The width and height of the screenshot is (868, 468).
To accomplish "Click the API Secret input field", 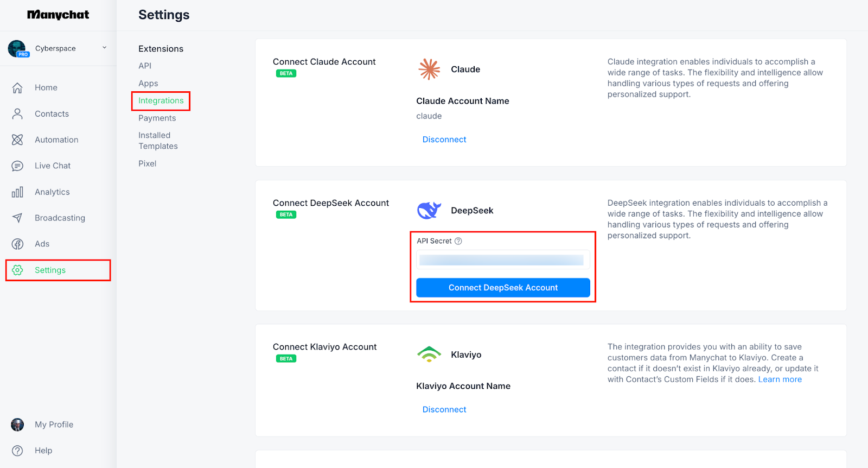I will [x=502, y=260].
